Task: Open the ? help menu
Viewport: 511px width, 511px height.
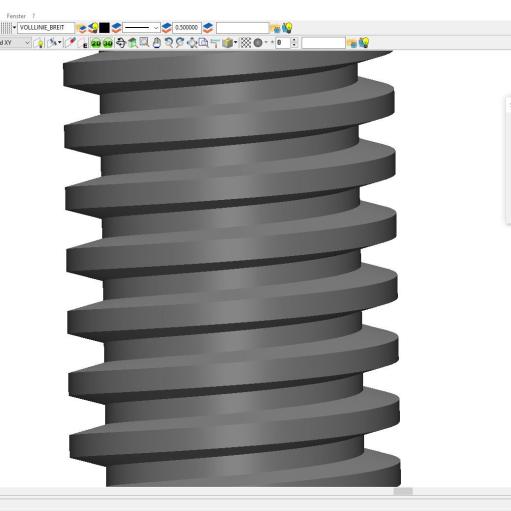Action: (33, 16)
